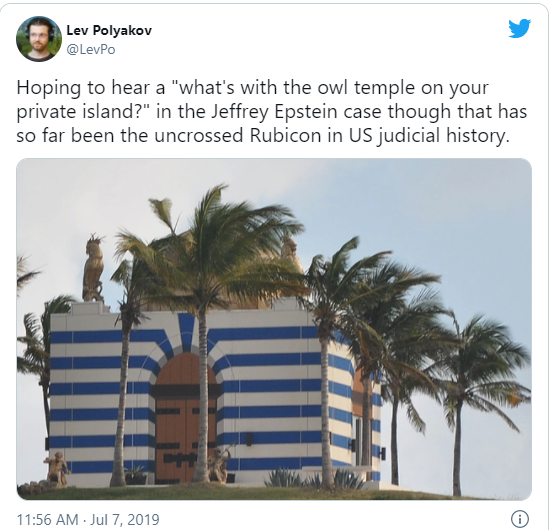Click the owl statue on the roof
This screenshot has height=530, width=549.
tap(93, 269)
